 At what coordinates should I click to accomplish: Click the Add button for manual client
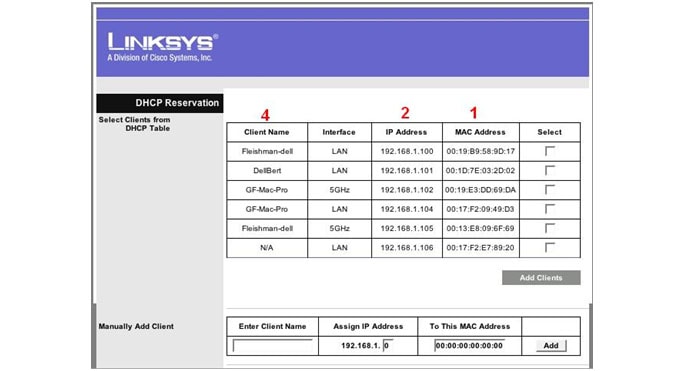(x=551, y=346)
